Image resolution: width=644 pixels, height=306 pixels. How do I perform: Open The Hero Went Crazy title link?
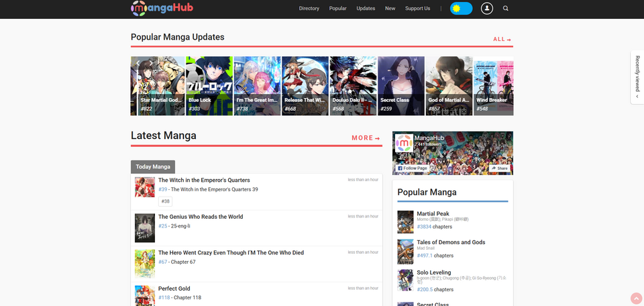pyautogui.click(x=231, y=252)
